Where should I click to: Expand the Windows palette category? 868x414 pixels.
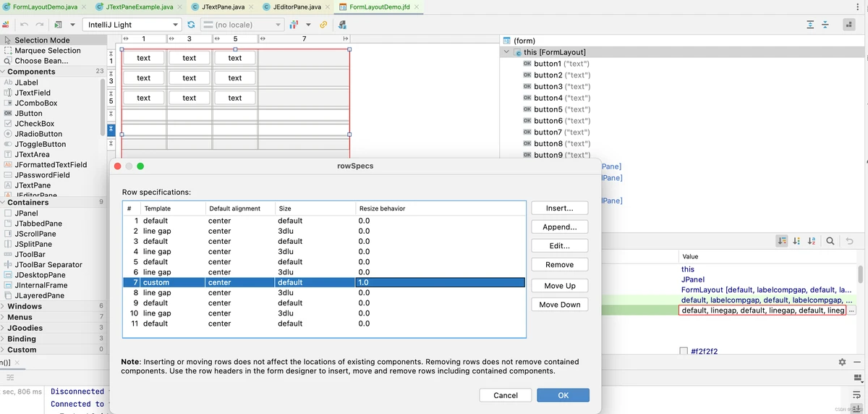25,306
